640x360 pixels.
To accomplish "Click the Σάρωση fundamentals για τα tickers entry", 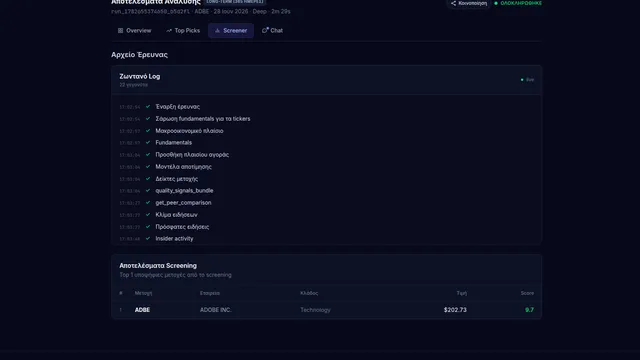I will point(203,119).
